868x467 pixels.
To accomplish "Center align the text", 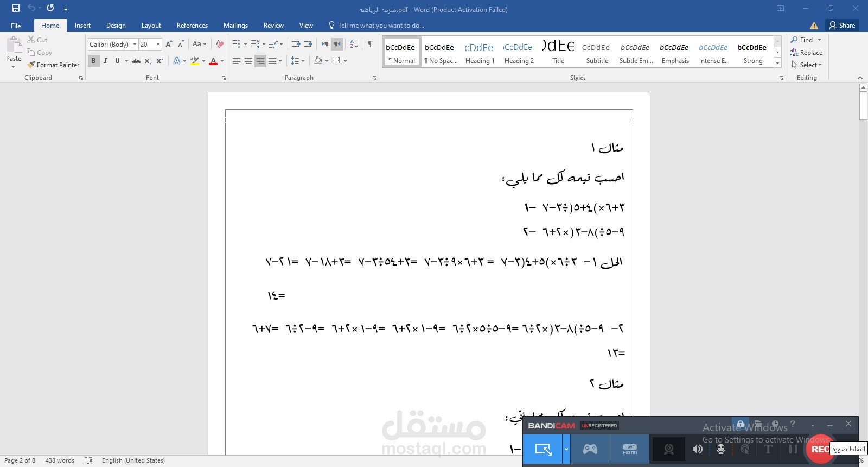I will [248, 61].
